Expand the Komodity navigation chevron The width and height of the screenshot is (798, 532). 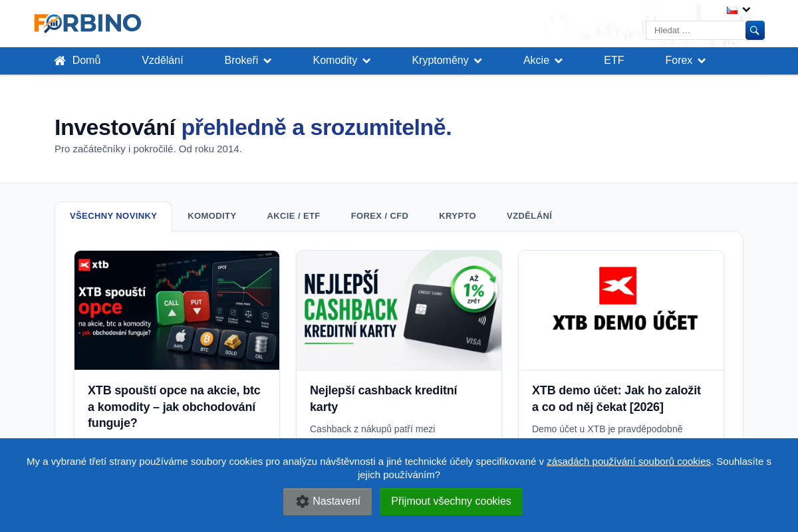point(366,61)
